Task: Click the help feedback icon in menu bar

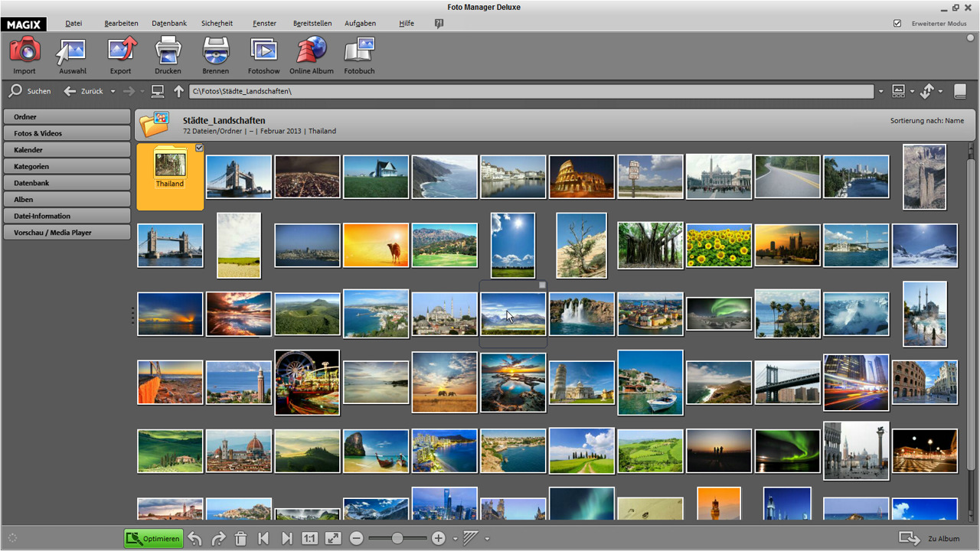Action: (439, 24)
